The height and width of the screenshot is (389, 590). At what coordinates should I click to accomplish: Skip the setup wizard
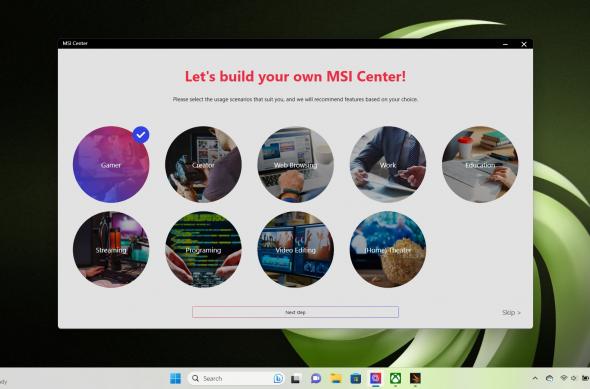pos(511,312)
